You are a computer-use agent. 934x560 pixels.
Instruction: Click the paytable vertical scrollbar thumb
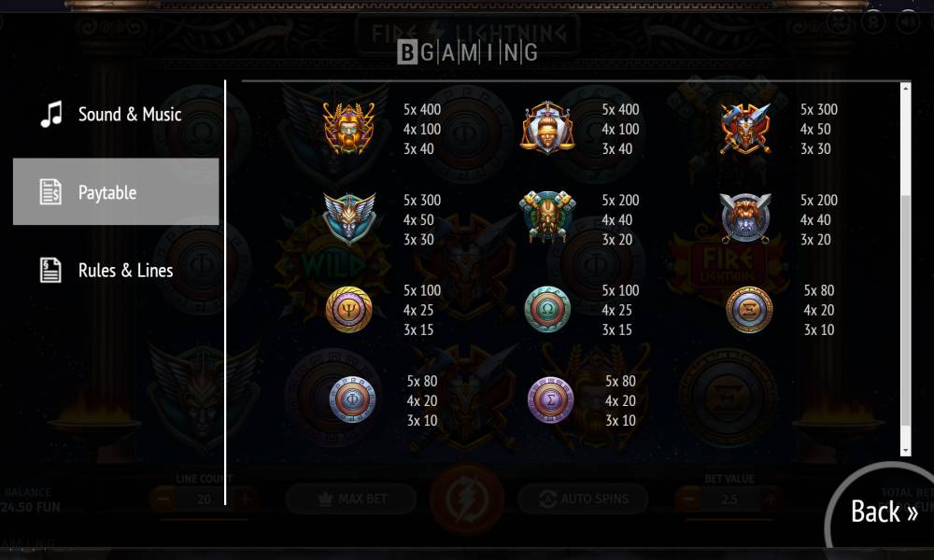coord(905,310)
